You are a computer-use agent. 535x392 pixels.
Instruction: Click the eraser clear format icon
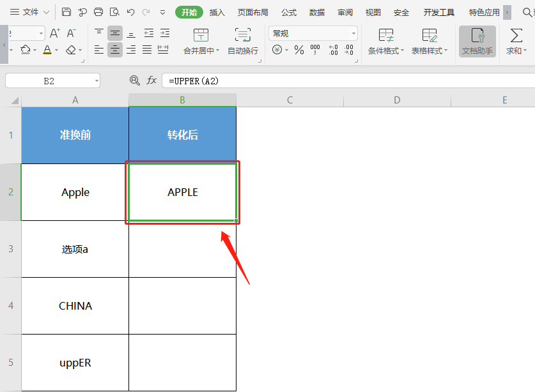click(70, 50)
